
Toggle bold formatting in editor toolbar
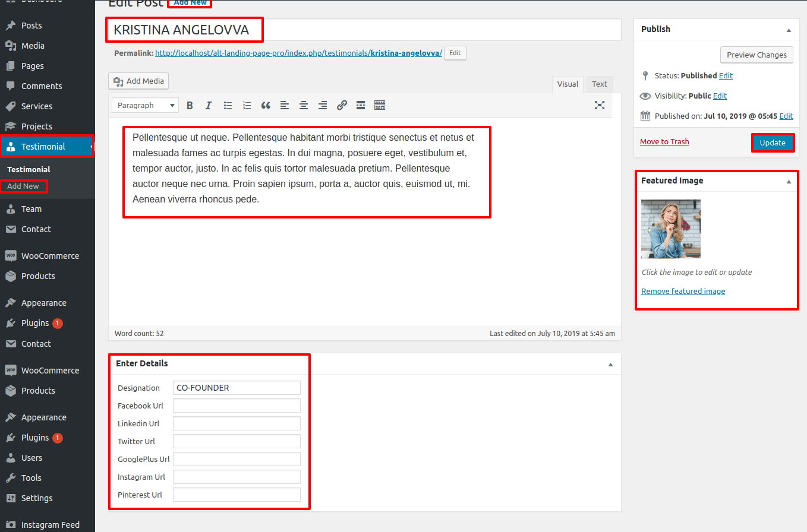point(190,106)
